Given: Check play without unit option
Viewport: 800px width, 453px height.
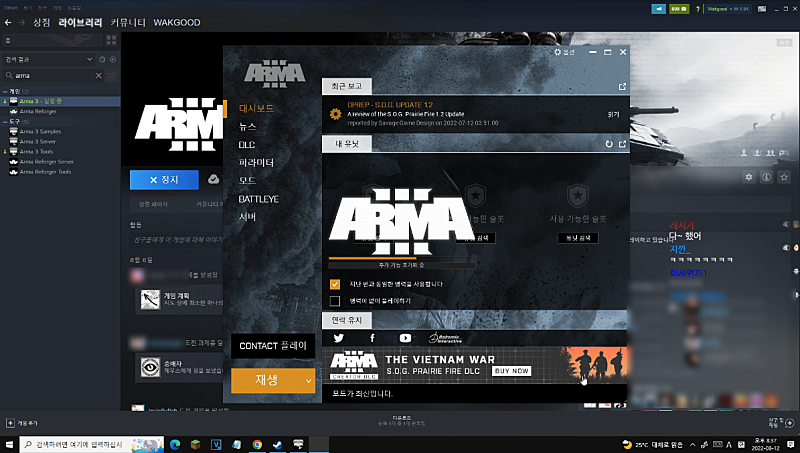Looking at the screenshot, I should pyautogui.click(x=335, y=301).
